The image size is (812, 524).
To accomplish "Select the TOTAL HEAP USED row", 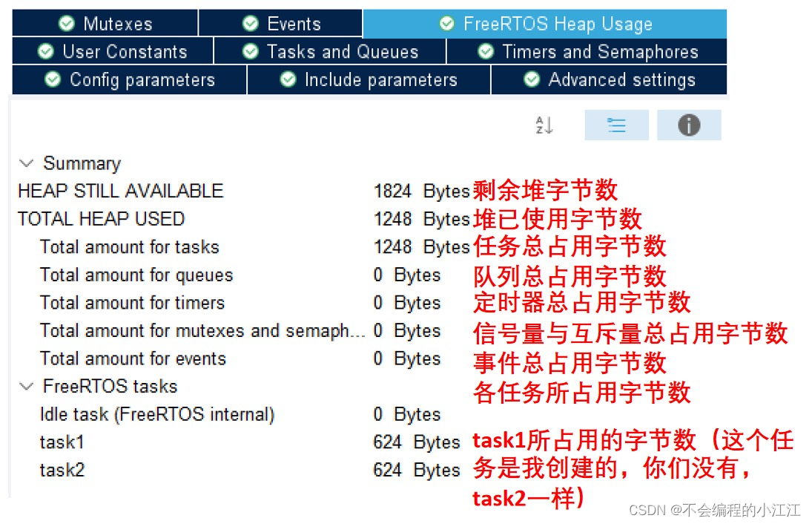I will click(243, 219).
